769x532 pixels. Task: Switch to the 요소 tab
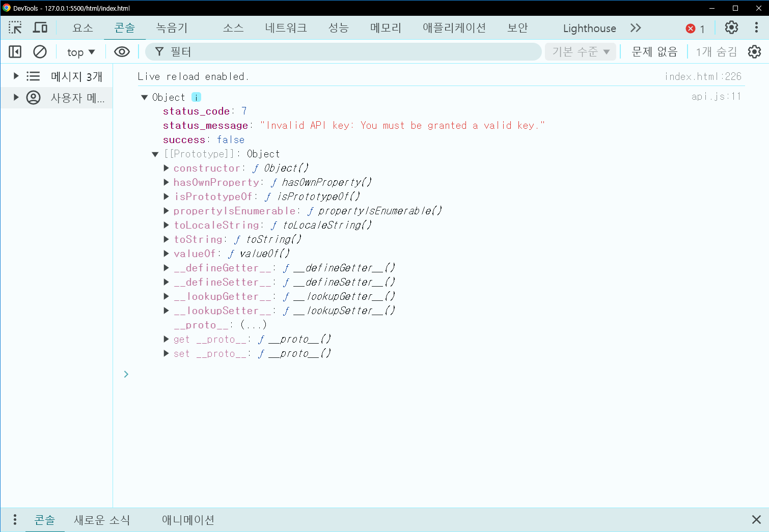tap(83, 28)
